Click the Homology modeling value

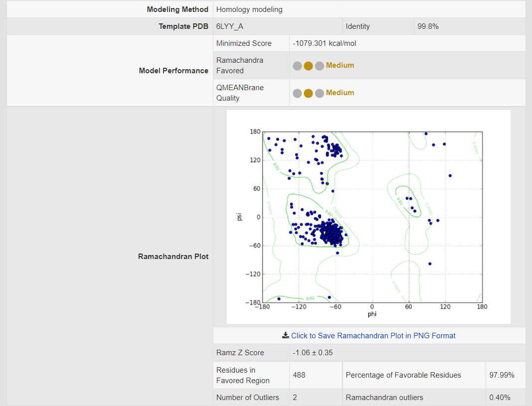click(249, 9)
